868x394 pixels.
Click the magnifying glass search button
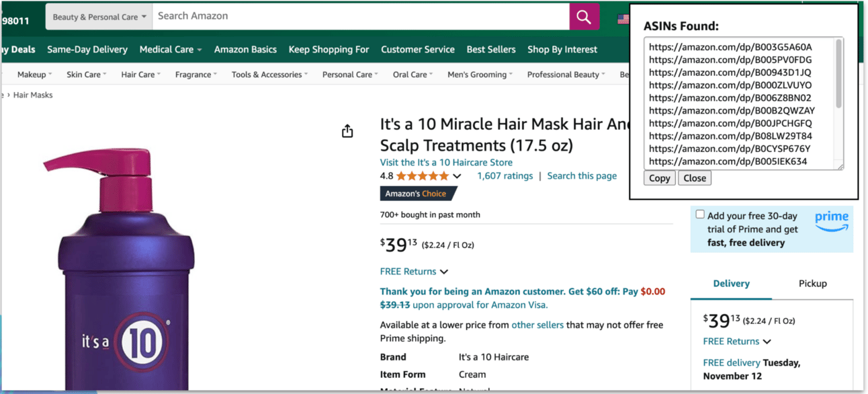(x=584, y=17)
